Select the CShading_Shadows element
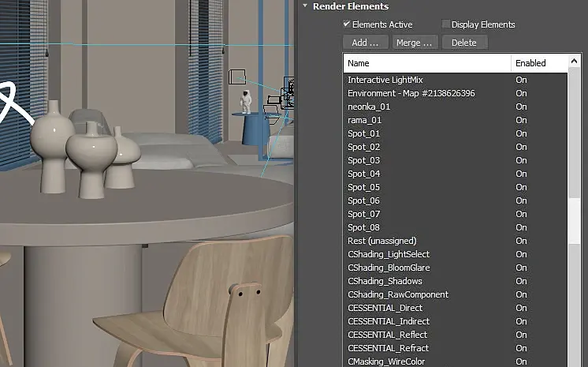The height and width of the screenshot is (367, 588). click(x=456, y=281)
